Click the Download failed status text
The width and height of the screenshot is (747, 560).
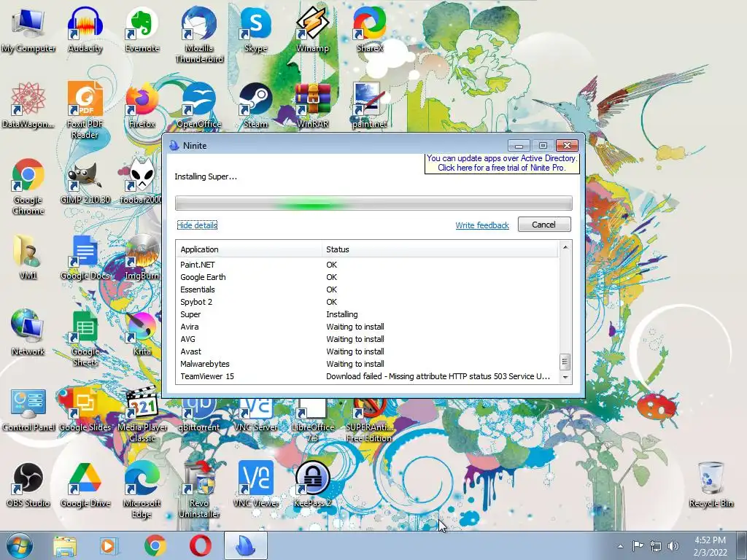438,376
